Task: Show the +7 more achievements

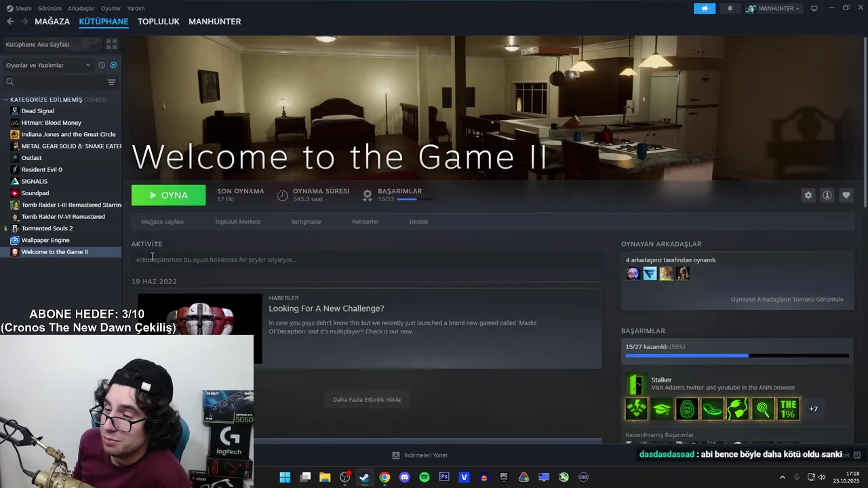Action: 814,409
